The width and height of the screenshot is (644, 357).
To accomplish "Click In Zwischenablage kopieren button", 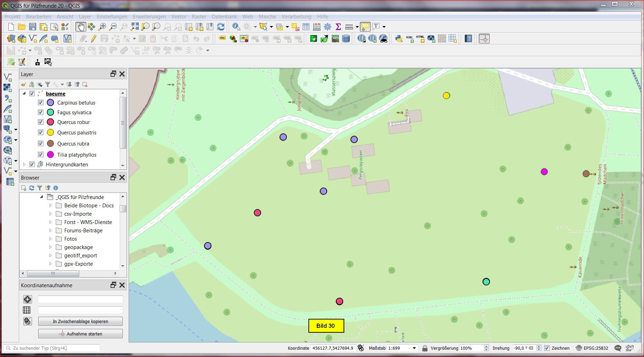I will 80,321.
